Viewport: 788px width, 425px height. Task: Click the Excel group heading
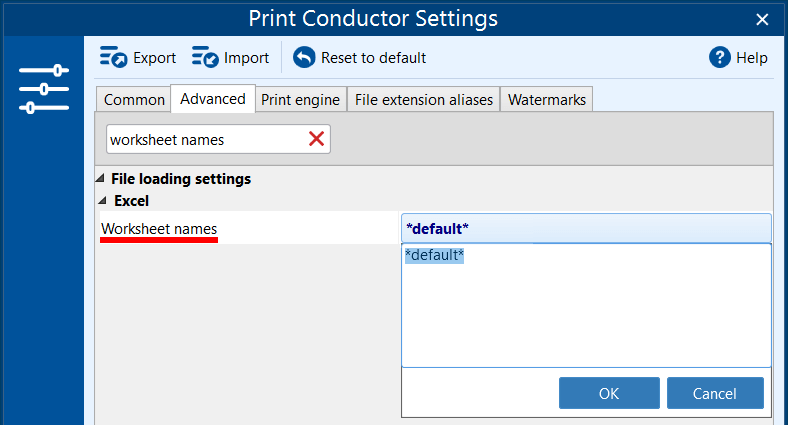pos(132,200)
